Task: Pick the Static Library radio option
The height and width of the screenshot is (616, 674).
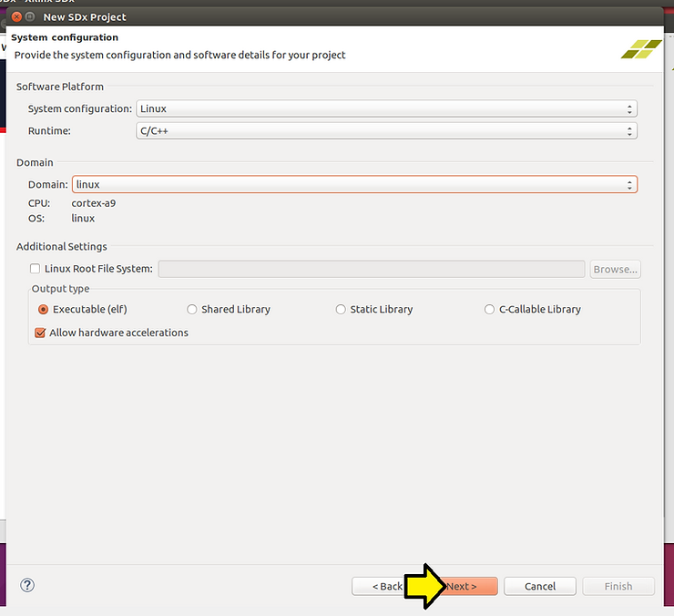Action: 341,309
